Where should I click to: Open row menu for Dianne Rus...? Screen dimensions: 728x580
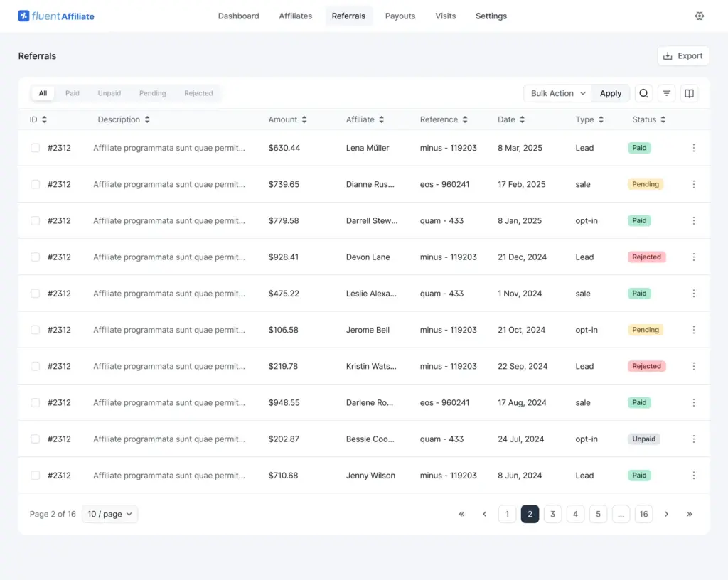click(694, 184)
